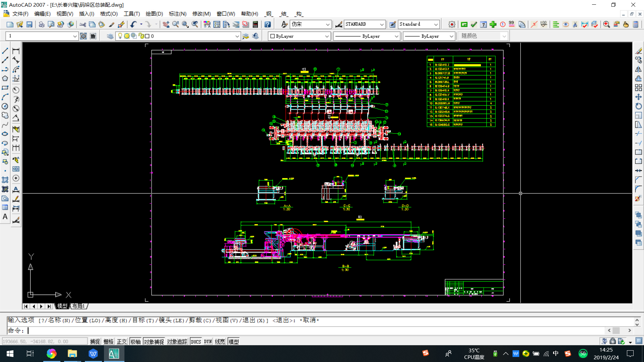644x362 pixels.
Task: Open the 绘图(D) menu
Action: click(154, 14)
